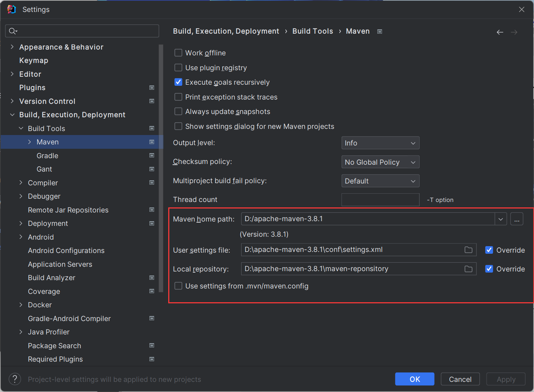
Task: Open the Output level dropdown
Action: tap(381, 143)
